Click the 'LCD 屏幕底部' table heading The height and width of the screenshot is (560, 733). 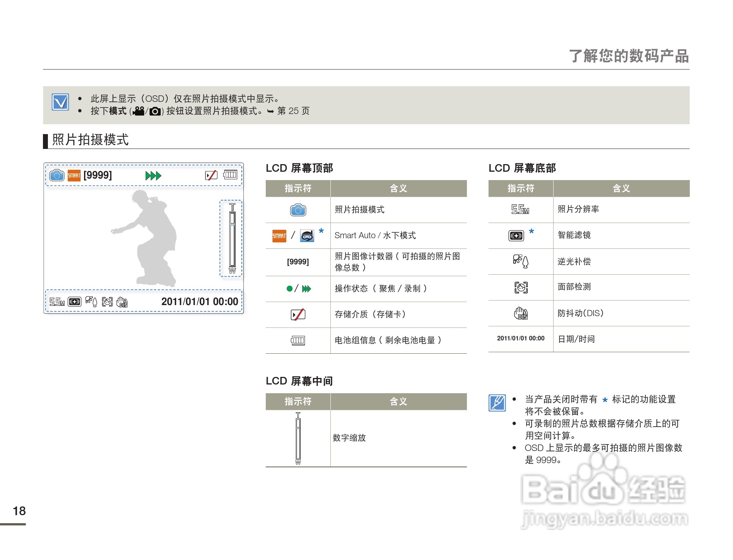(x=522, y=168)
